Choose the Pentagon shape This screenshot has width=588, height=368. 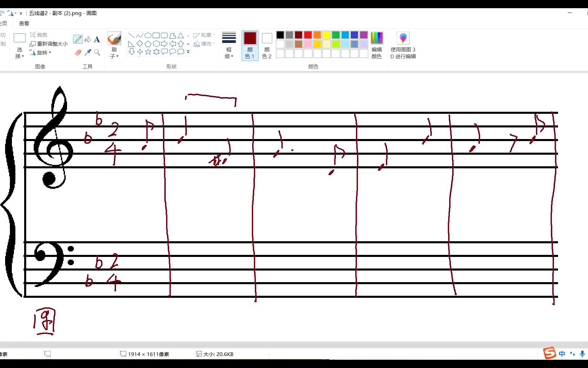point(148,44)
